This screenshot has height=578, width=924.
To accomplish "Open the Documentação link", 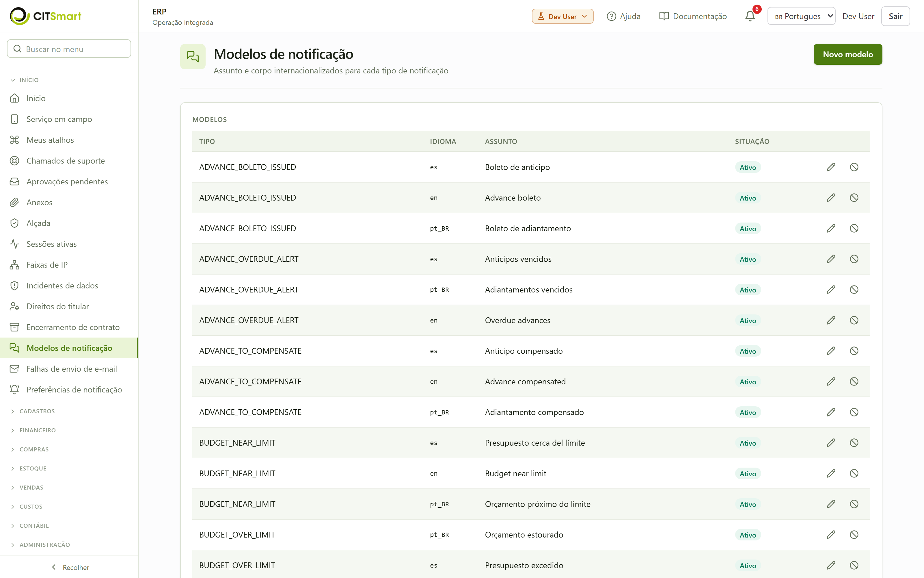I will [x=693, y=16].
